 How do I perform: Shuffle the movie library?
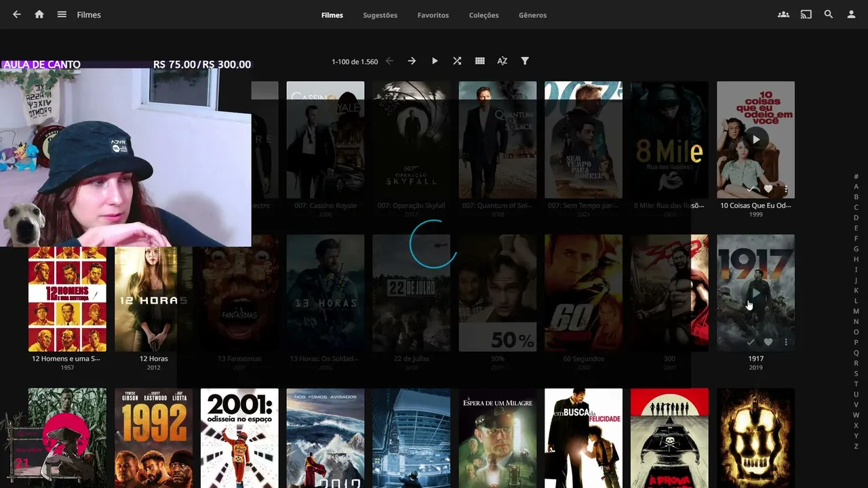pos(457,61)
